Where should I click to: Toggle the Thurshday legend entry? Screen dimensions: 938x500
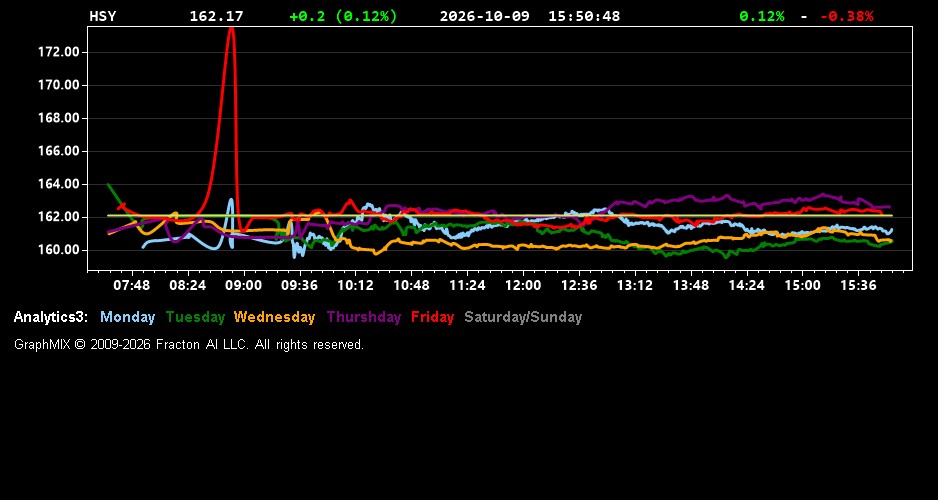[x=364, y=317]
